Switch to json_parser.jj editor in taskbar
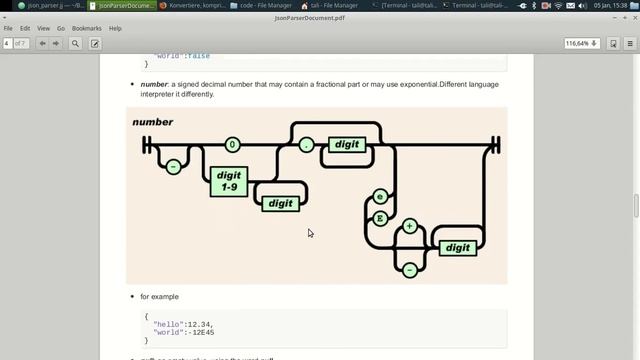640x360 pixels. (51, 5)
